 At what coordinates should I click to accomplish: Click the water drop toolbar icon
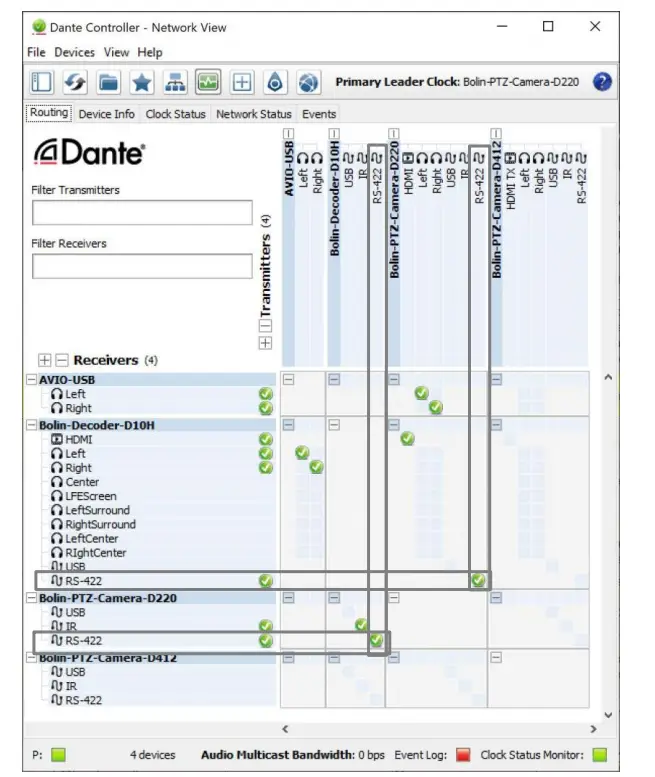[x=275, y=82]
